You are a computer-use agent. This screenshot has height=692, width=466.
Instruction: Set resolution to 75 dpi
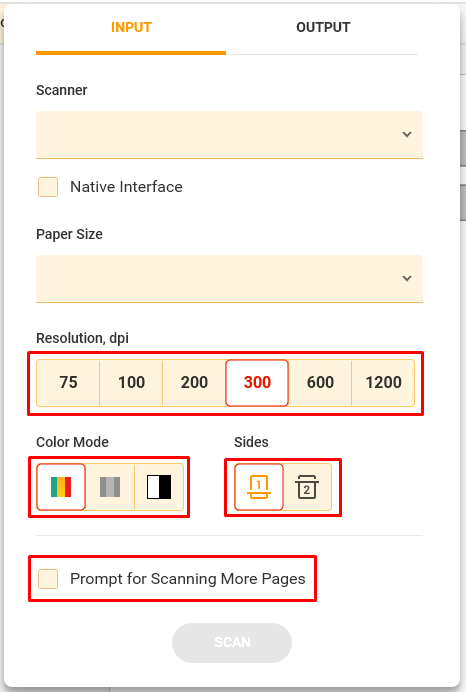coord(68,382)
